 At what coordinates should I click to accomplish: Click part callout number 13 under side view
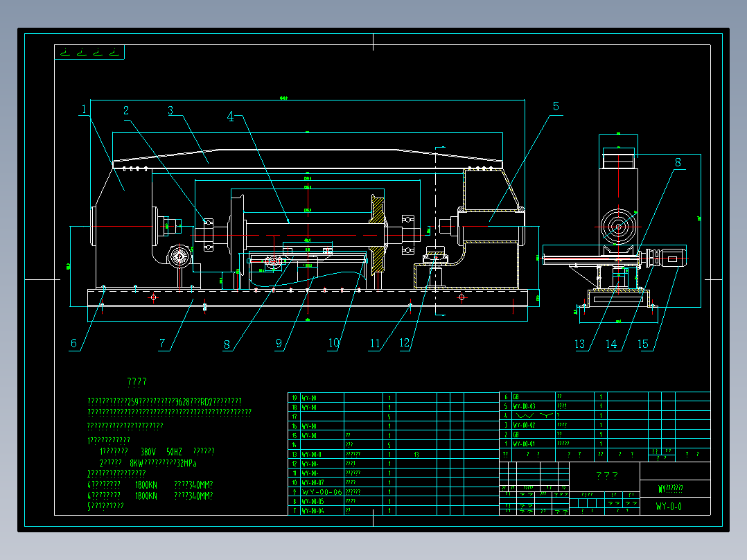coord(580,344)
